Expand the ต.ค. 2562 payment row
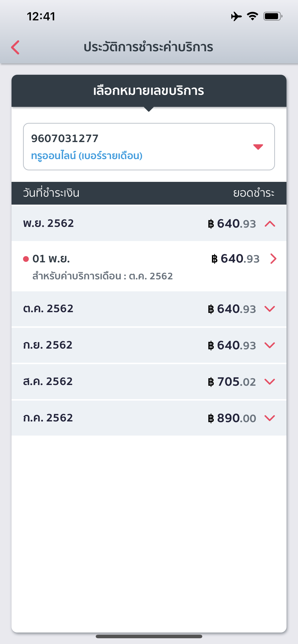This screenshot has height=644, width=298. pos(270,309)
